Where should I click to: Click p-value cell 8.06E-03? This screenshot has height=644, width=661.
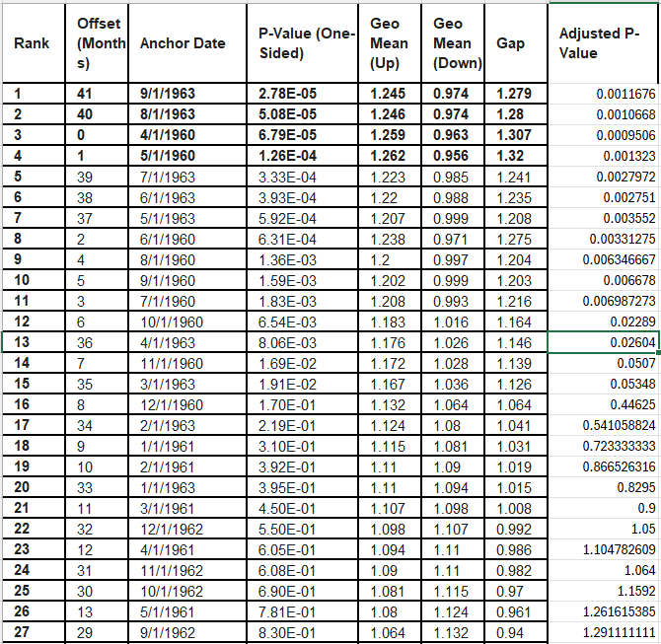pyautogui.click(x=302, y=342)
